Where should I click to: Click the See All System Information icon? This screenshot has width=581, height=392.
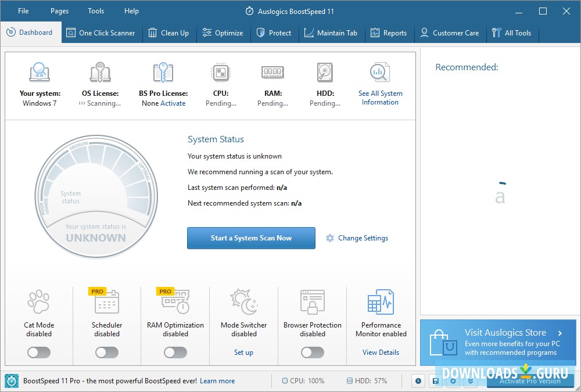[380, 72]
